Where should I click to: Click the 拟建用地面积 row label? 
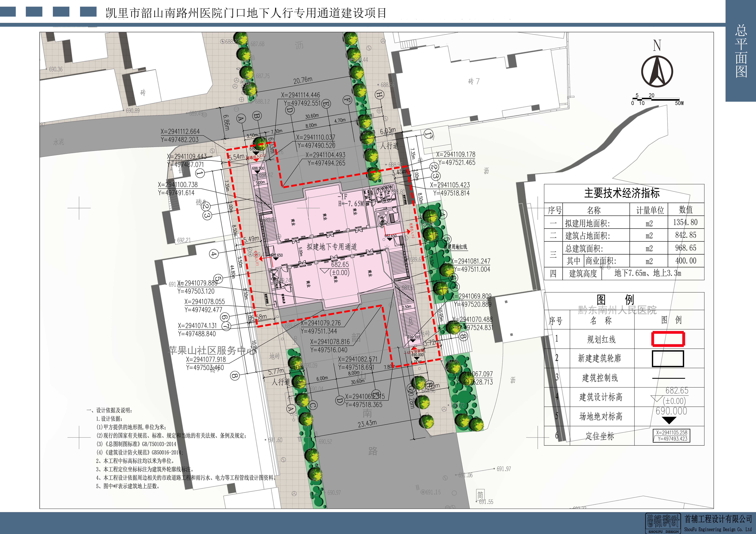click(x=587, y=224)
